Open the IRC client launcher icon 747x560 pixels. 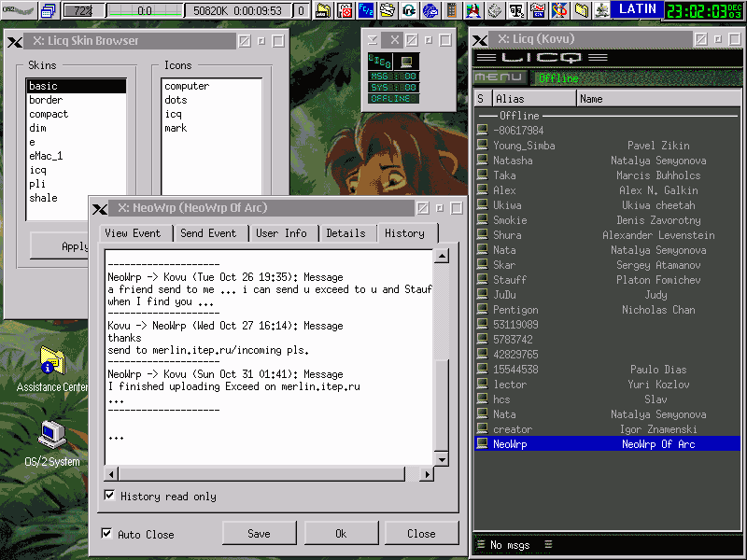pyautogui.click(x=409, y=10)
